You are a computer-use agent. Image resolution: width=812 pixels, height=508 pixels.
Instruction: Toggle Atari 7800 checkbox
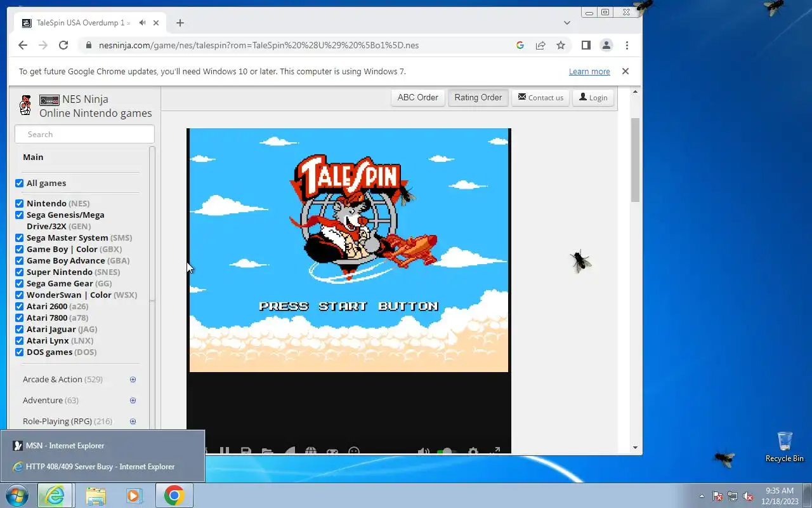(x=19, y=317)
